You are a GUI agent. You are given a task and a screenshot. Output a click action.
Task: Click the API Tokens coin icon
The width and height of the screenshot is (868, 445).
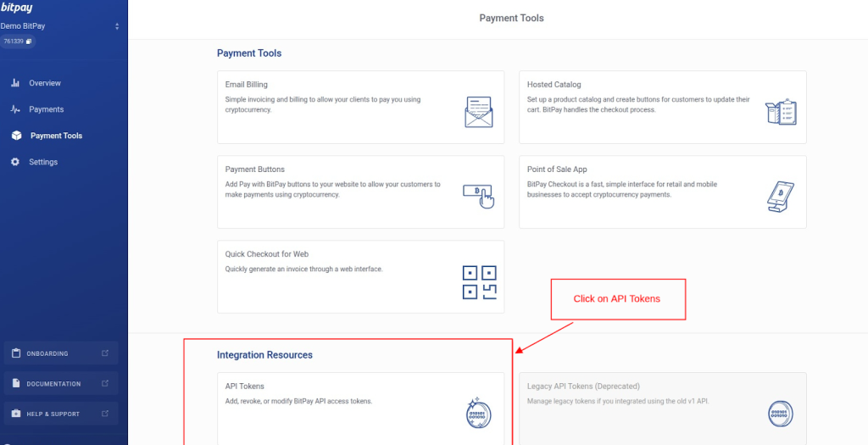point(478,414)
